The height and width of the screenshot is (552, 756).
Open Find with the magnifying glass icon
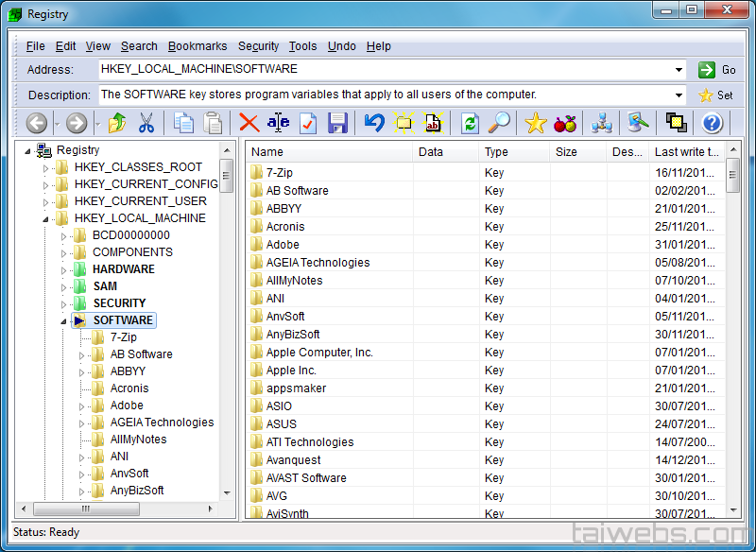click(499, 123)
